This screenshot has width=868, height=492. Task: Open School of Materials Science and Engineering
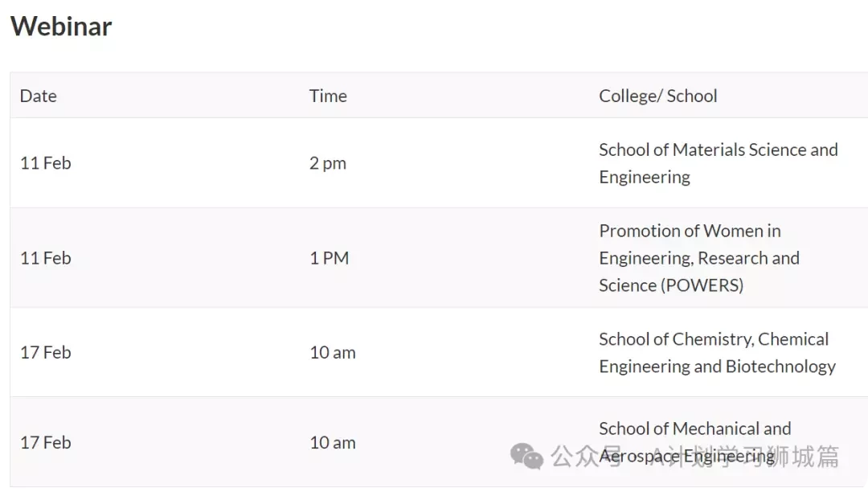pyautogui.click(x=718, y=163)
